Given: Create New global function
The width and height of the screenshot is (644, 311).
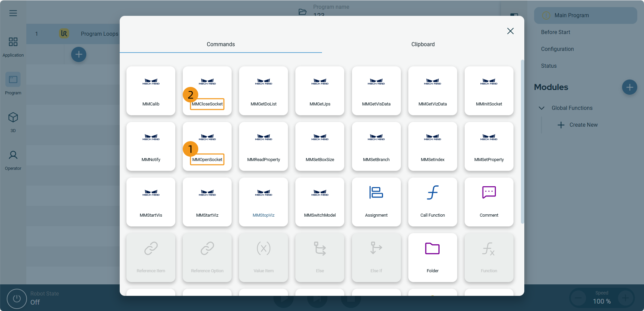Looking at the screenshot, I should 578,125.
